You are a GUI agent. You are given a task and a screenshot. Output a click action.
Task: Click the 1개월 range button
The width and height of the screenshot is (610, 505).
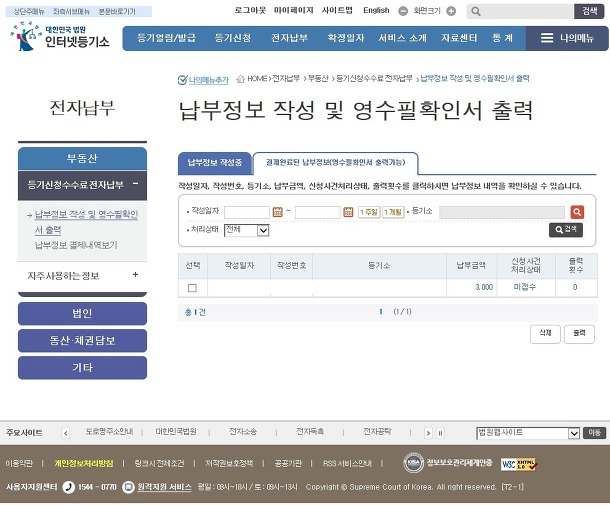pos(393,212)
